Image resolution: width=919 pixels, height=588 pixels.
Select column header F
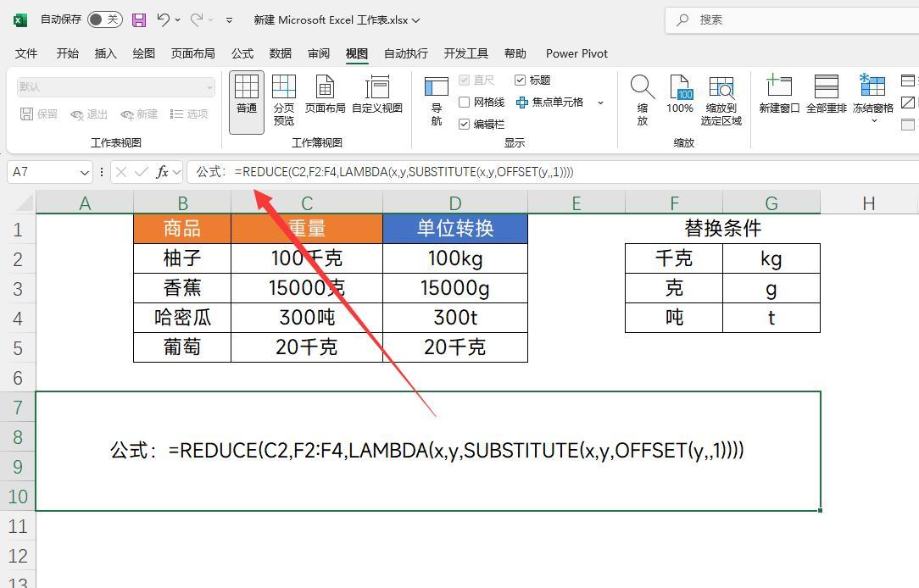(674, 203)
